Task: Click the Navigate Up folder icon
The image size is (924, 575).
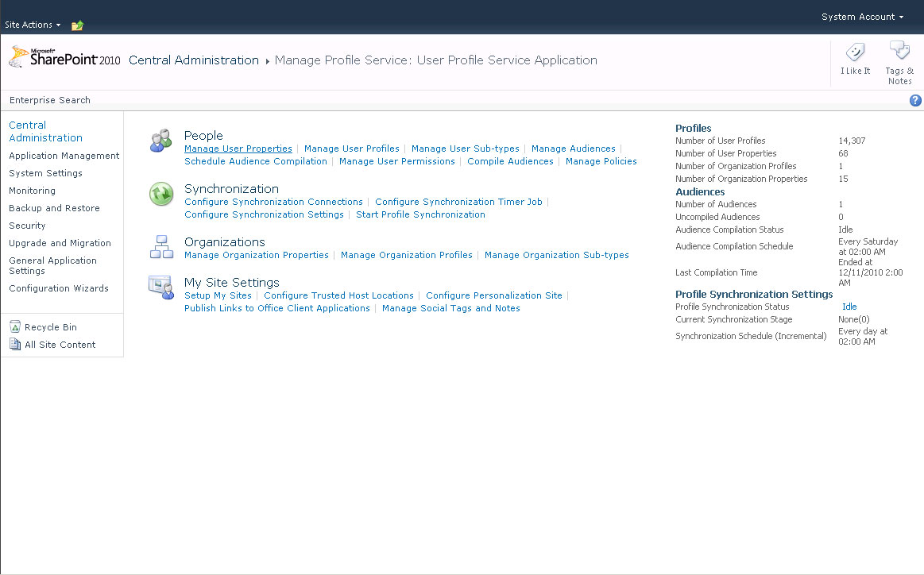Action: (x=77, y=25)
